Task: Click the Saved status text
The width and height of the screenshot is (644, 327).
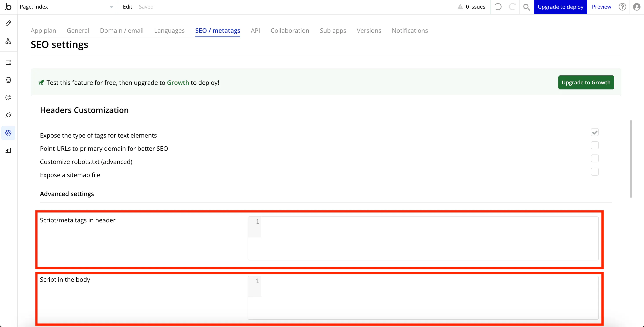Action: [146, 7]
